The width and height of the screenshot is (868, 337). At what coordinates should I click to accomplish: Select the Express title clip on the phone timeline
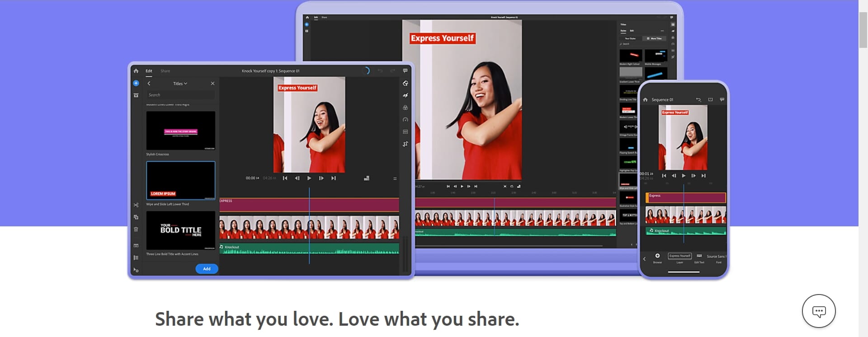(x=685, y=198)
